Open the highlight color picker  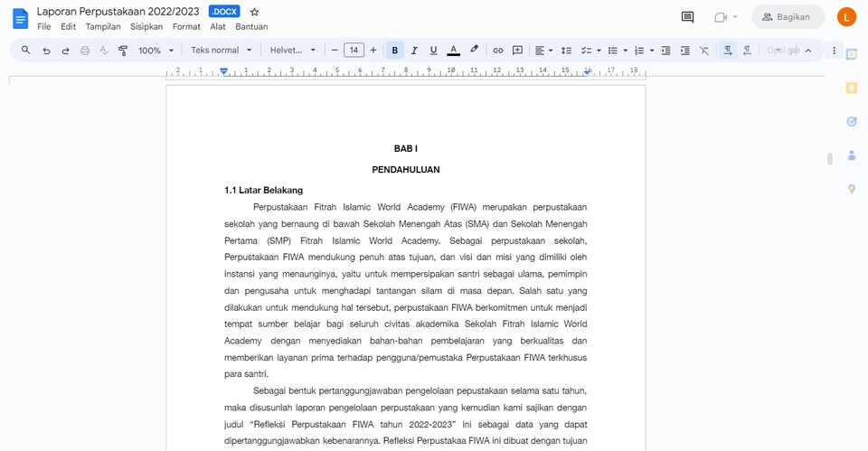474,51
